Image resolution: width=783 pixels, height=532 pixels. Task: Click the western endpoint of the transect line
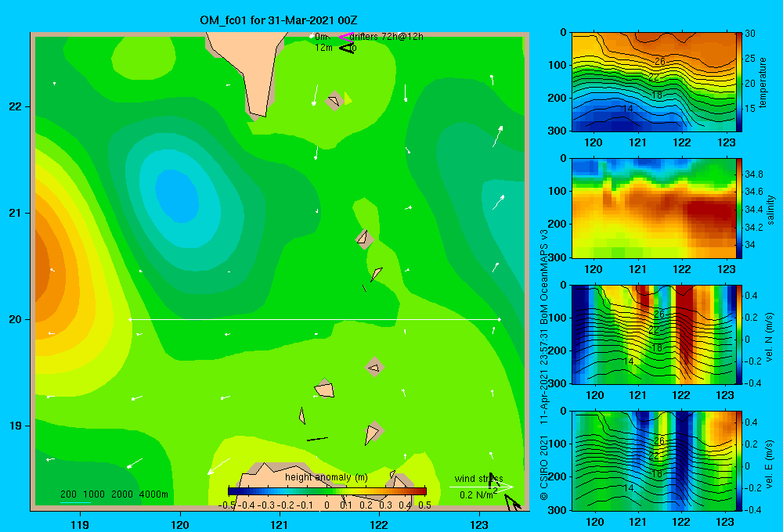[130, 319]
